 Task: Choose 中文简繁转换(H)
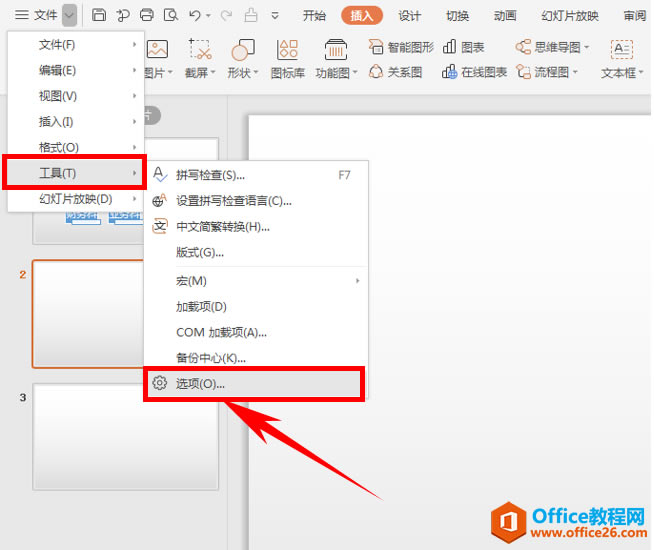(x=256, y=227)
